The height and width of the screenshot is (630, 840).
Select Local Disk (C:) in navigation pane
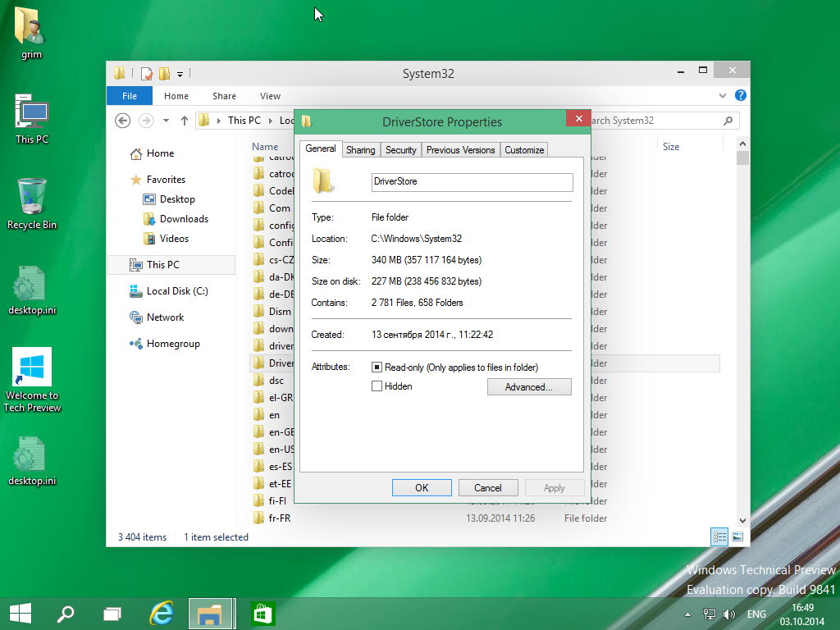pos(176,291)
